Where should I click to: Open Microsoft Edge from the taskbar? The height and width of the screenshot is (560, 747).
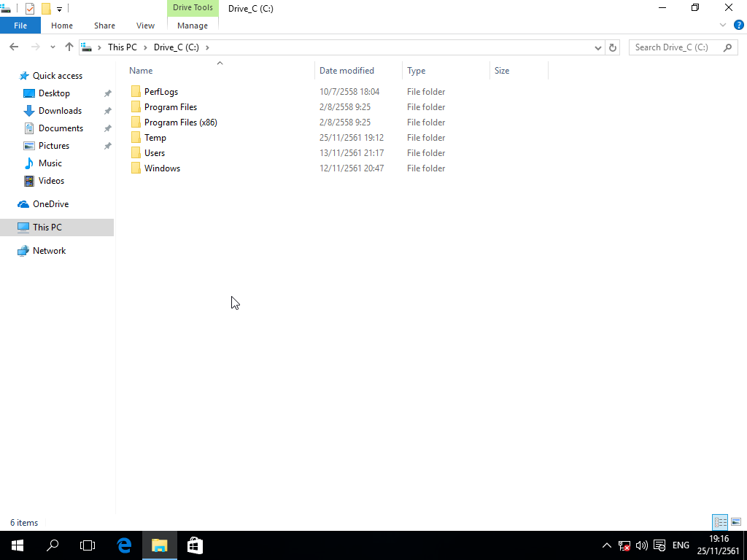[124, 545]
